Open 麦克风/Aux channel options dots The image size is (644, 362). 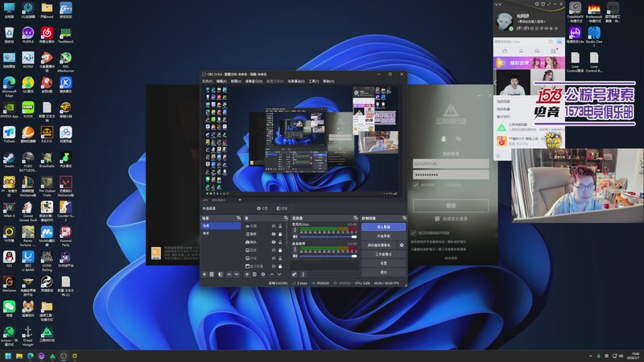coord(295,230)
